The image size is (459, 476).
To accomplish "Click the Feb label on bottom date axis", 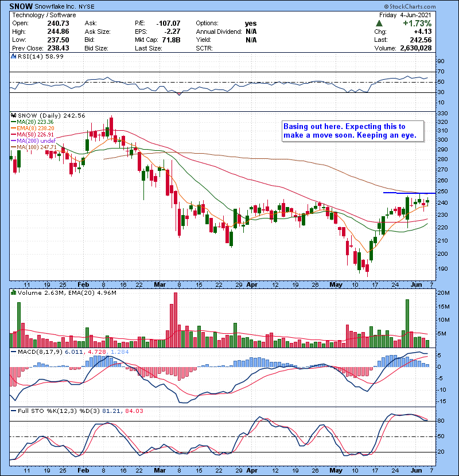I will pyautogui.click(x=83, y=470).
